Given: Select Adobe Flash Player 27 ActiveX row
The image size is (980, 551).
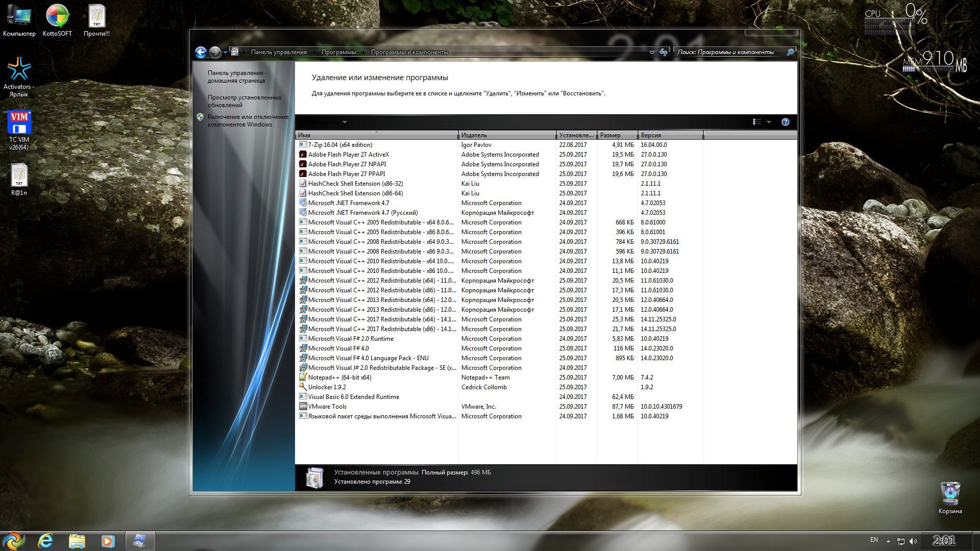Looking at the screenshot, I should coord(501,155).
